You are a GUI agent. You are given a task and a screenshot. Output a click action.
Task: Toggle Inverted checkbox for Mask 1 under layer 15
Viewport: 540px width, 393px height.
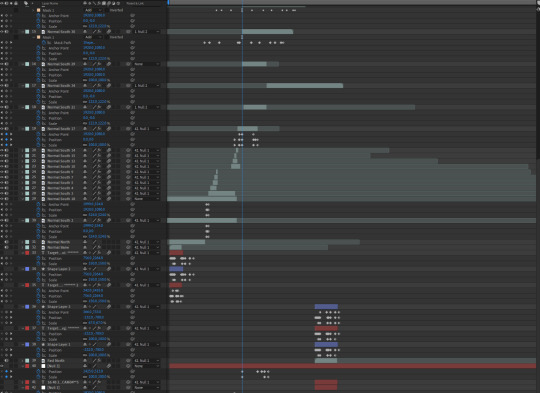pyautogui.click(x=108, y=37)
